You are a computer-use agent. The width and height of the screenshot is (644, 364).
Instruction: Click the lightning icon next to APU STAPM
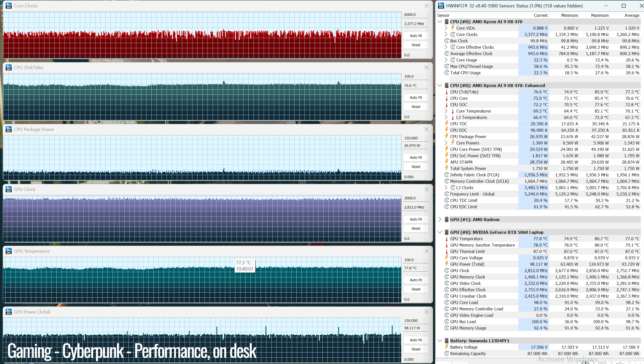point(447,162)
